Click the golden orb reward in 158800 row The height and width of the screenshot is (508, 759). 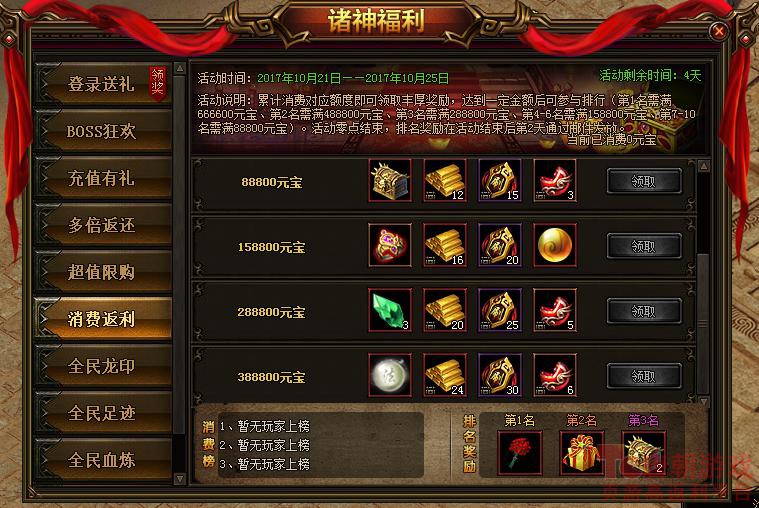(555, 245)
